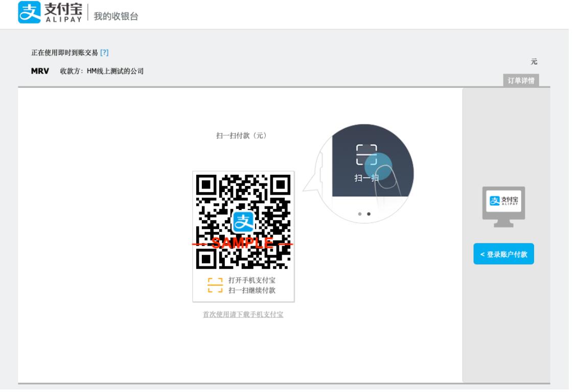Click the 登录账户付款 button

coord(503,253)
